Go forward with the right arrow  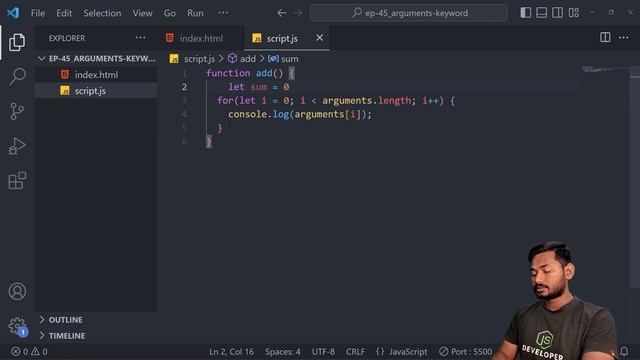coord(298,13)
